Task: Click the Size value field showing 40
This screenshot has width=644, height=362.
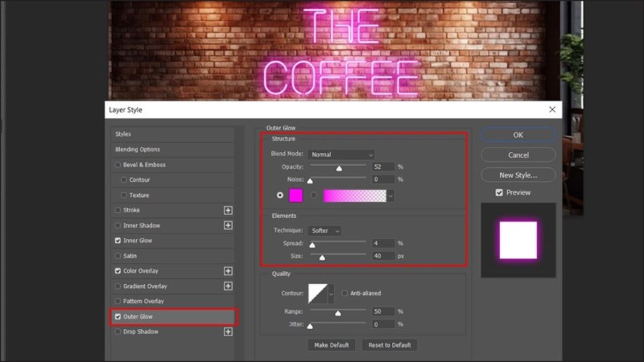Action: (x=383, y=256)
